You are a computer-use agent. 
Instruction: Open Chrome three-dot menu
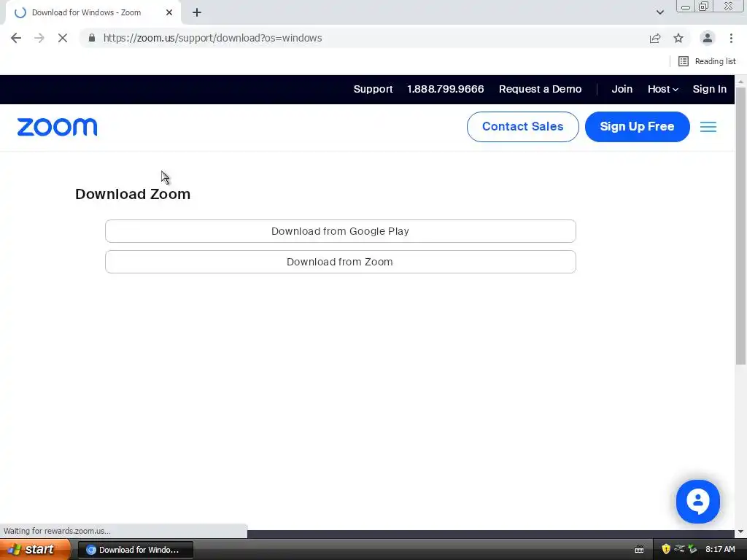click(x=731, y=38)
